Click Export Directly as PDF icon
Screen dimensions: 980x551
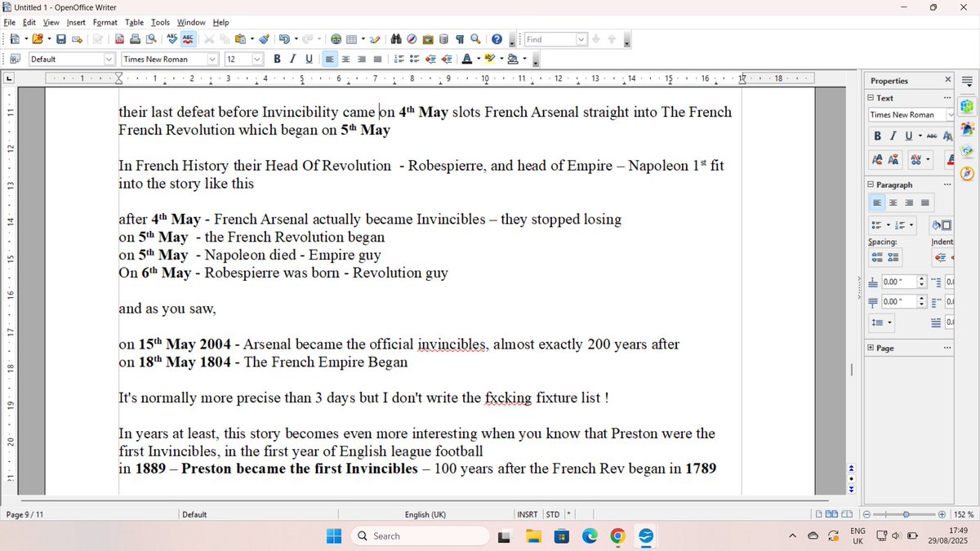coord(119,39)
